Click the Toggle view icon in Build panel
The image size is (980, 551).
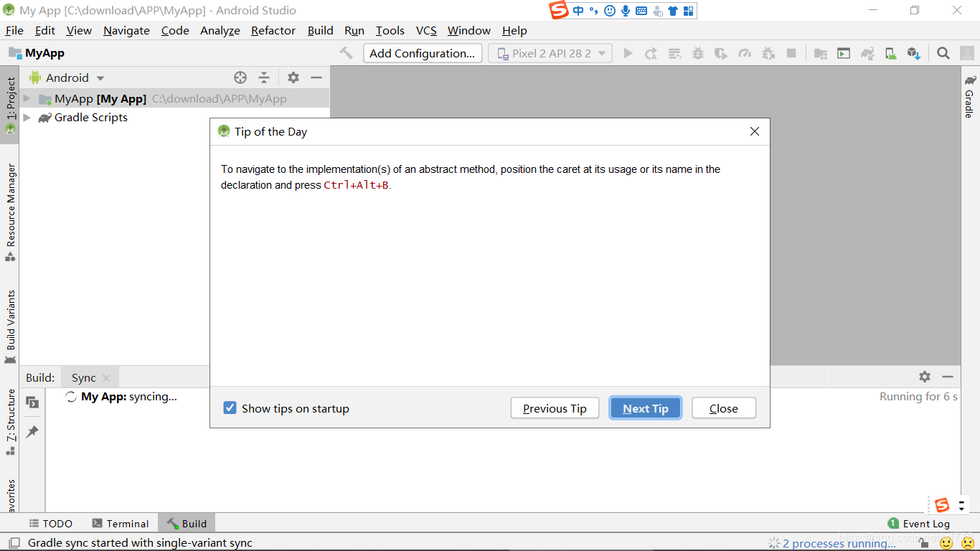32,402
